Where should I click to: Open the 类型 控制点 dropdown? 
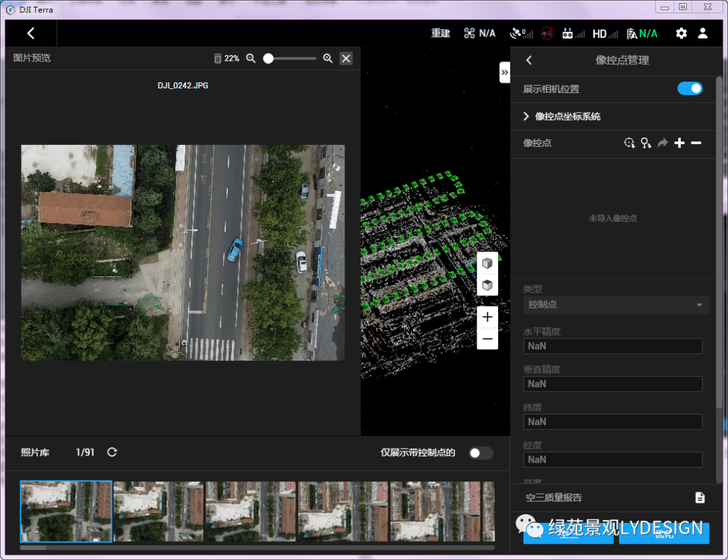click(616, 305)
